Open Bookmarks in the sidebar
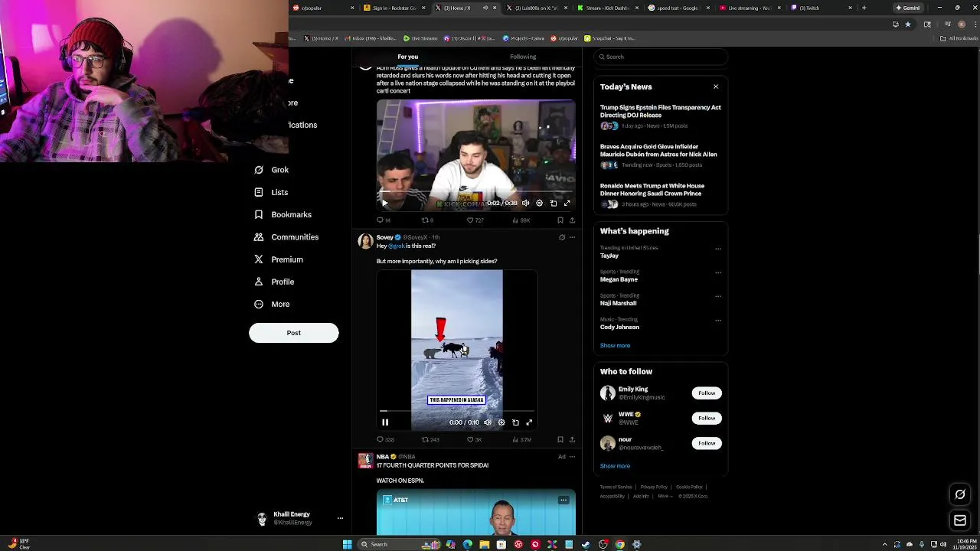 click(x=283, y=215)
